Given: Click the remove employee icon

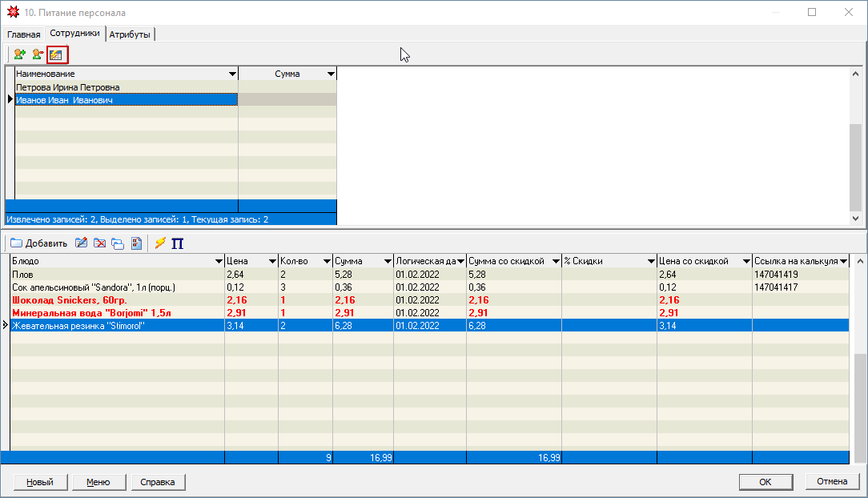Looking at the screenshot, I should coord(38,54).
